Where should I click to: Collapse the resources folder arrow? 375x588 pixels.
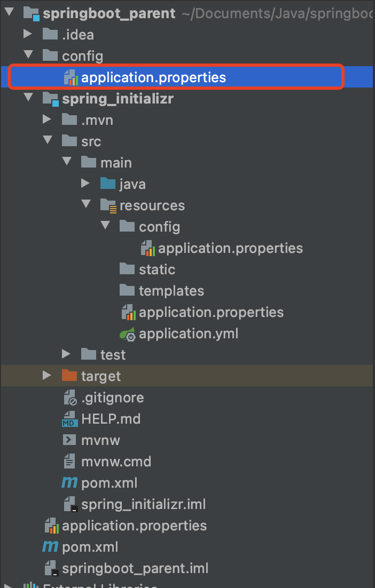(x=86, y=204)
